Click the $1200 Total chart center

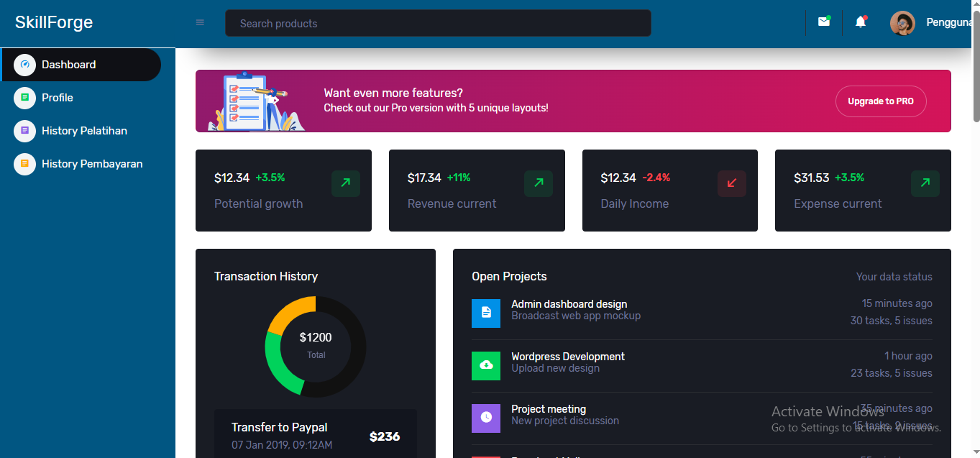pyautogui.click(x=316, y=344)
